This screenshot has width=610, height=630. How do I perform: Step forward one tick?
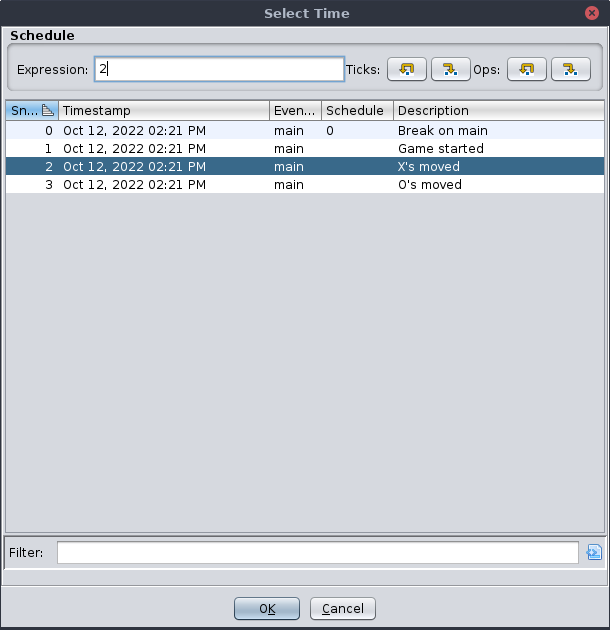450,69
